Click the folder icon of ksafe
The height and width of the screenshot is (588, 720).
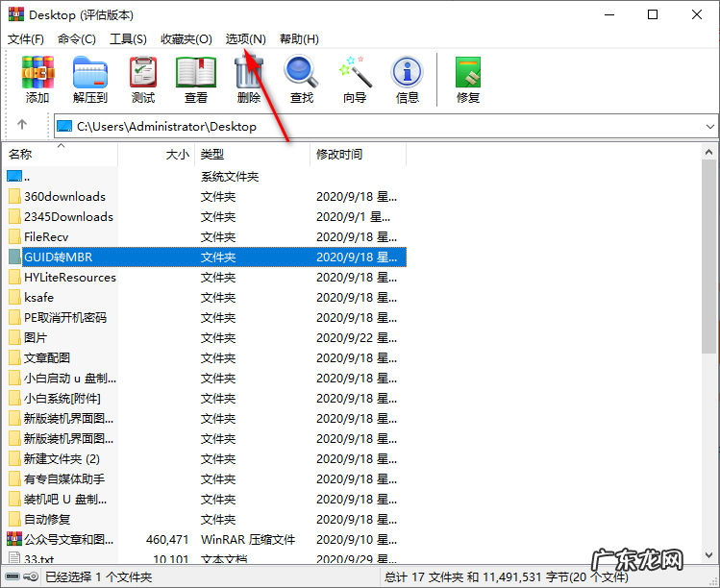(x=14, y=298)
